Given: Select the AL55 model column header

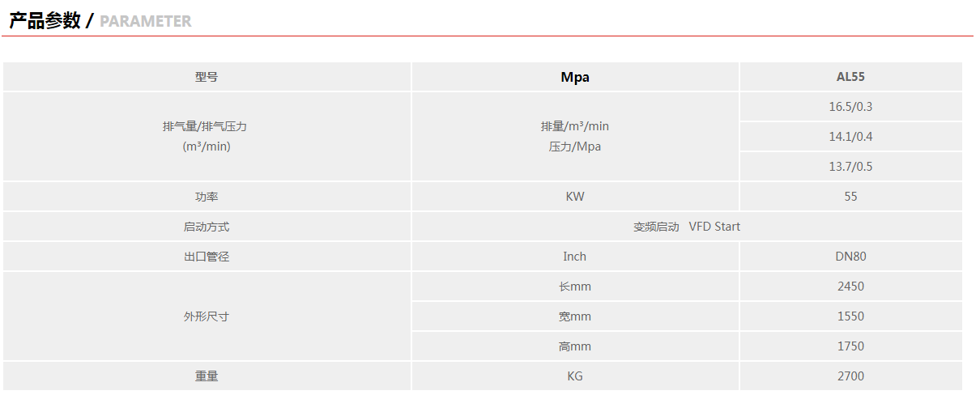Looking at the screenshot, I should (x=850, y=78).
